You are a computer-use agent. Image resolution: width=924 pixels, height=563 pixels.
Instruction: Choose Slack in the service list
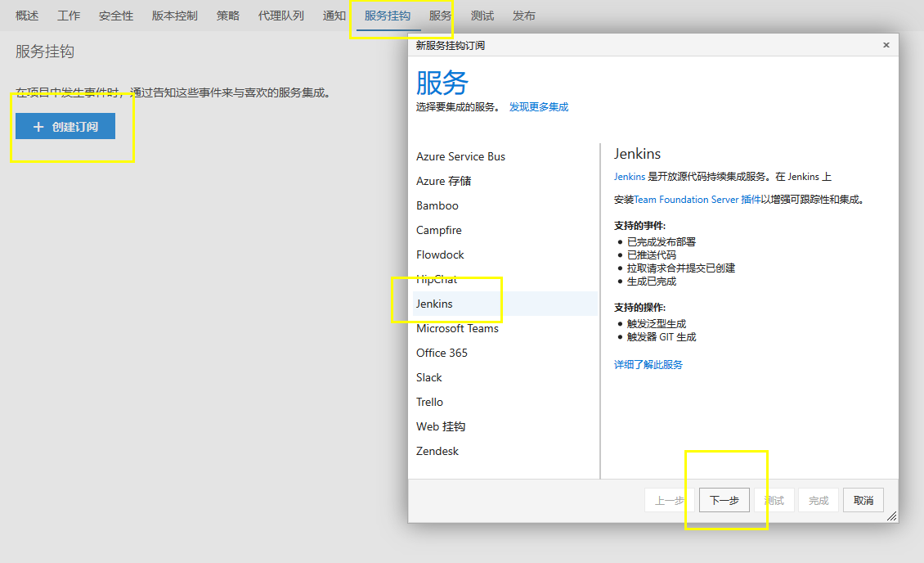click(505, 377)
